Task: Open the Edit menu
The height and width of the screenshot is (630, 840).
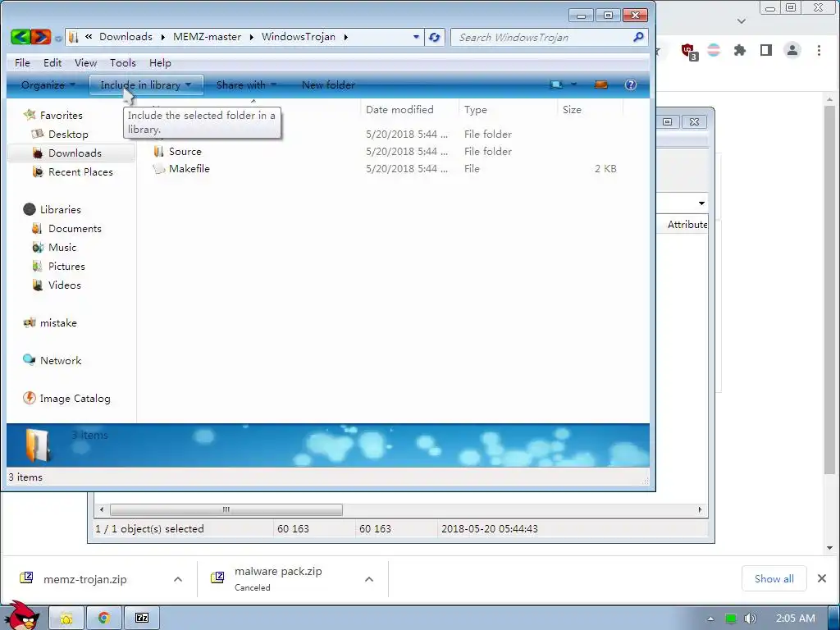Action: click(x=52, y=63)
